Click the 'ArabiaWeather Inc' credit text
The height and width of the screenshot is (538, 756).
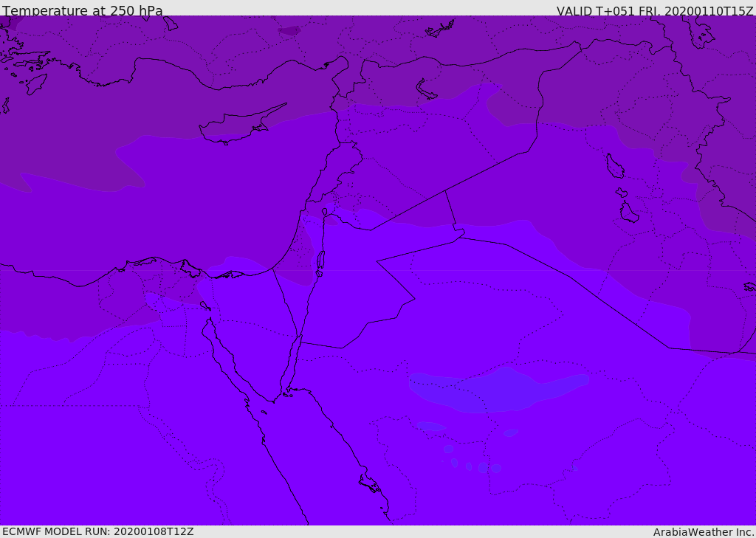coord(703,532)
